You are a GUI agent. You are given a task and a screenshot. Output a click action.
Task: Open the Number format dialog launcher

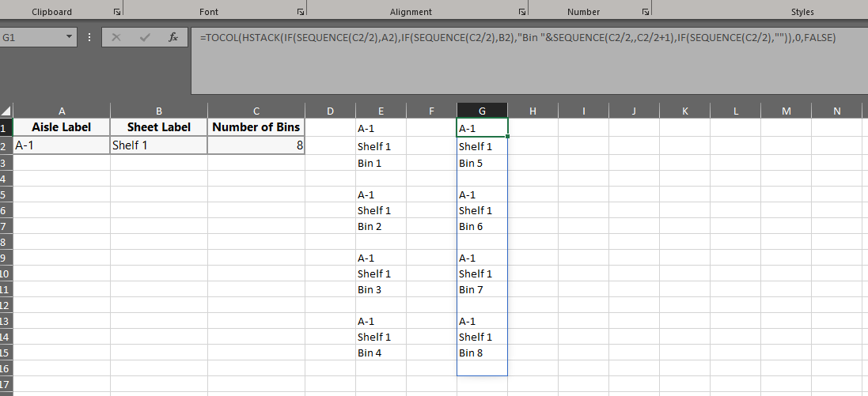(x=646, y=12)
